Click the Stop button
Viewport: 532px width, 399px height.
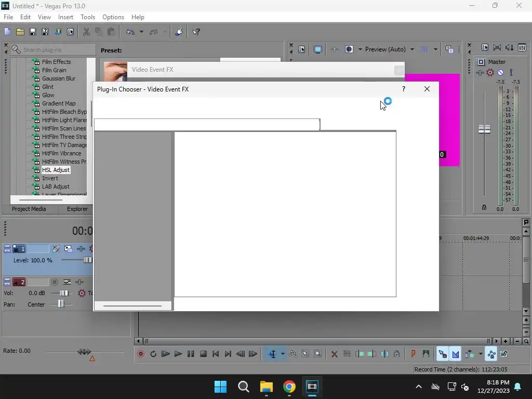(x=203, y=354)
